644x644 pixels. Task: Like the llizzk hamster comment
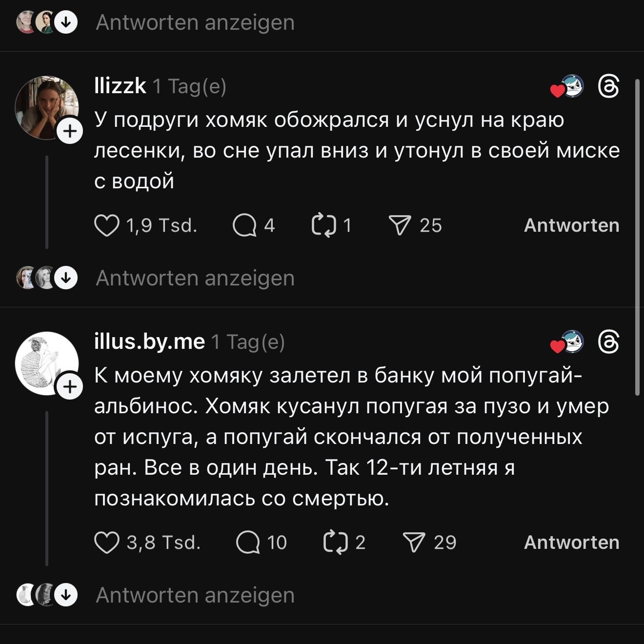pos(107,226)
